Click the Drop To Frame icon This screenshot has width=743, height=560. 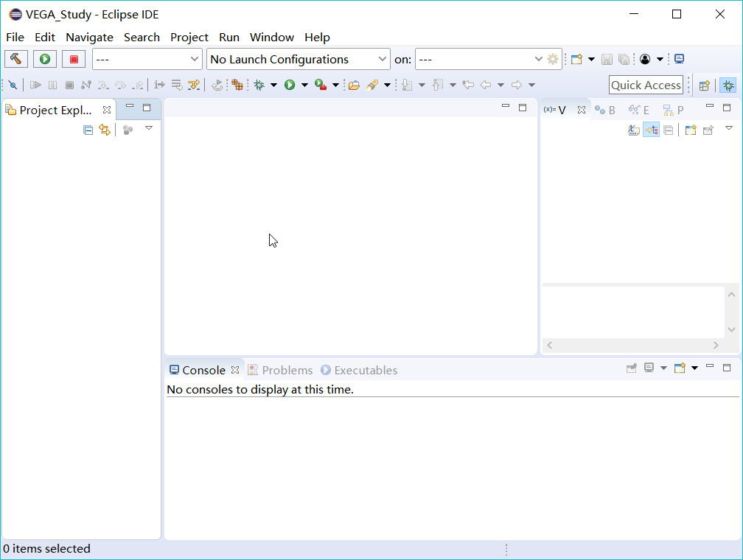point(177,85)
